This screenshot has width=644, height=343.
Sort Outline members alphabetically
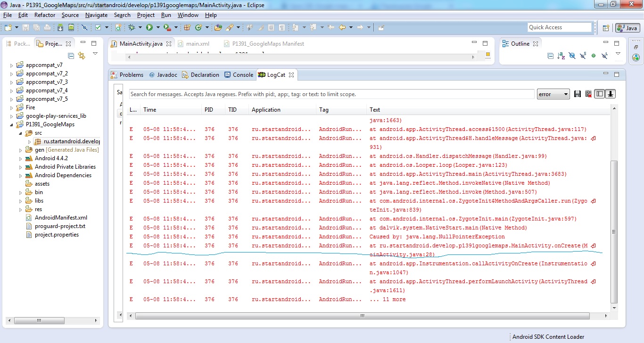tap(561, 56)
